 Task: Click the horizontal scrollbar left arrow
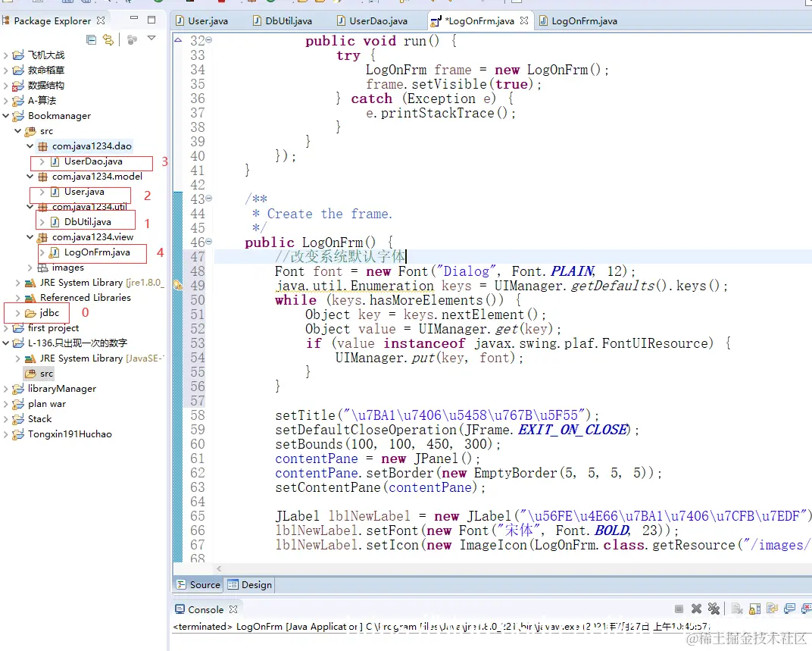tap(219, 568)
